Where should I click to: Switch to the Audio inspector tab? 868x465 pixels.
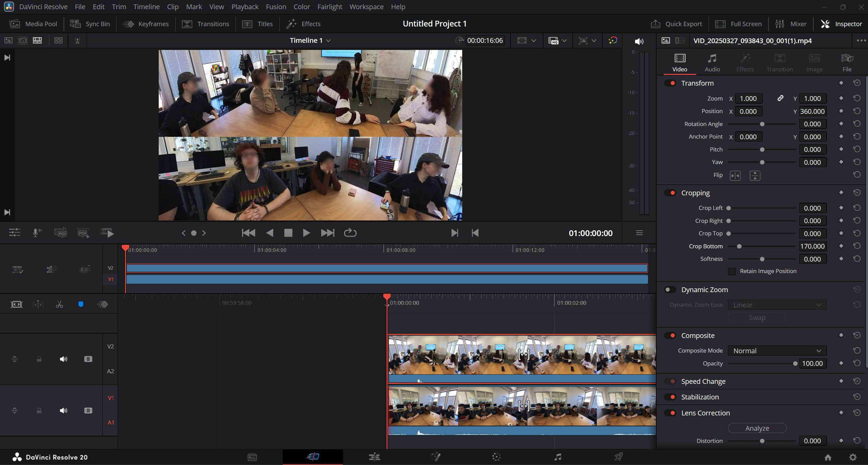(712, 63)
